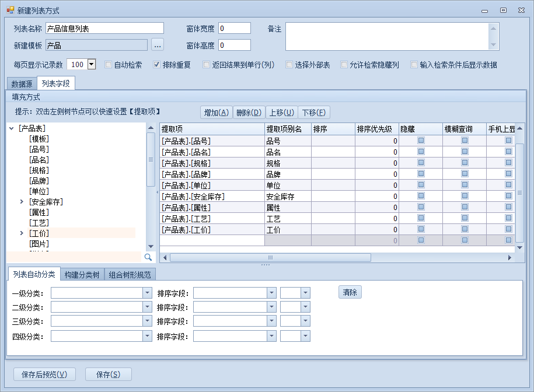This screenshot has height=392, width=534.
Task: Click 下移(F) button
Action: click(314, 112)
